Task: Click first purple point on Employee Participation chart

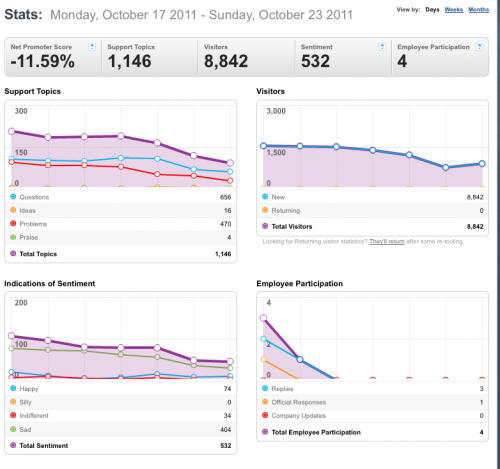Action: (x=263, y=318)
